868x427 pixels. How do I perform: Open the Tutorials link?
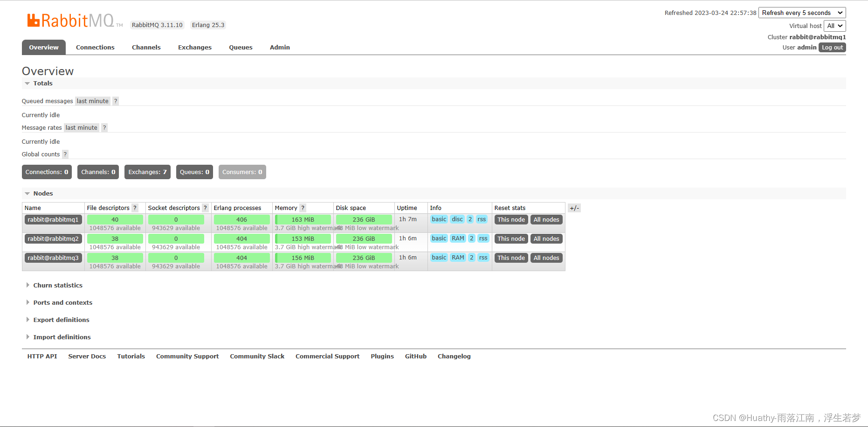(x=131, y=356)
